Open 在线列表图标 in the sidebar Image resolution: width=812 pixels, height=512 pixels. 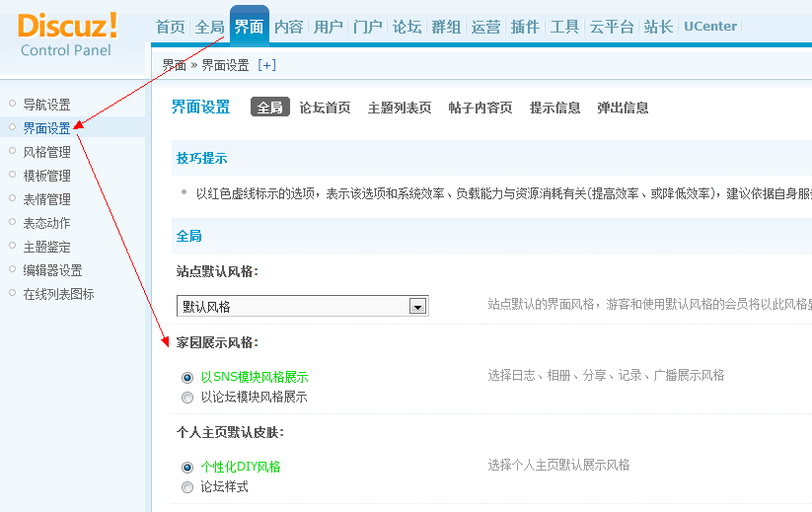(58, 294)
